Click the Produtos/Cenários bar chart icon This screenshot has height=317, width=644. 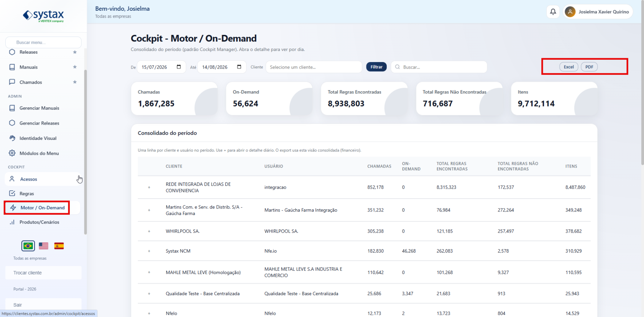coord(12,222)
